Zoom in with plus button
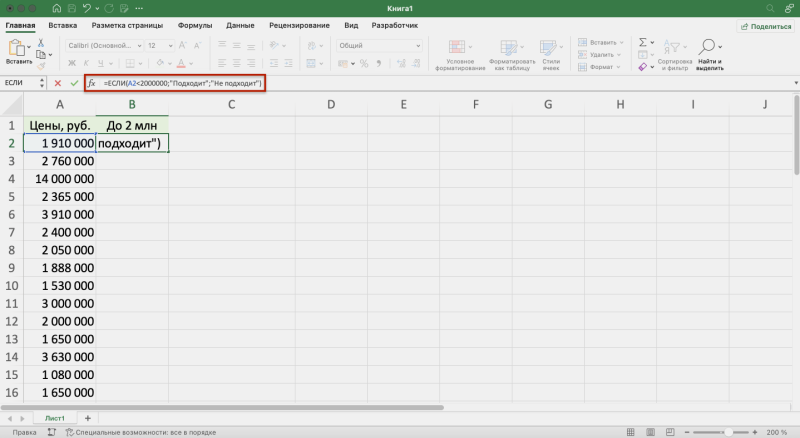This screenshot has width=800, height=438. pyautogui.click(x=755, y=432)
